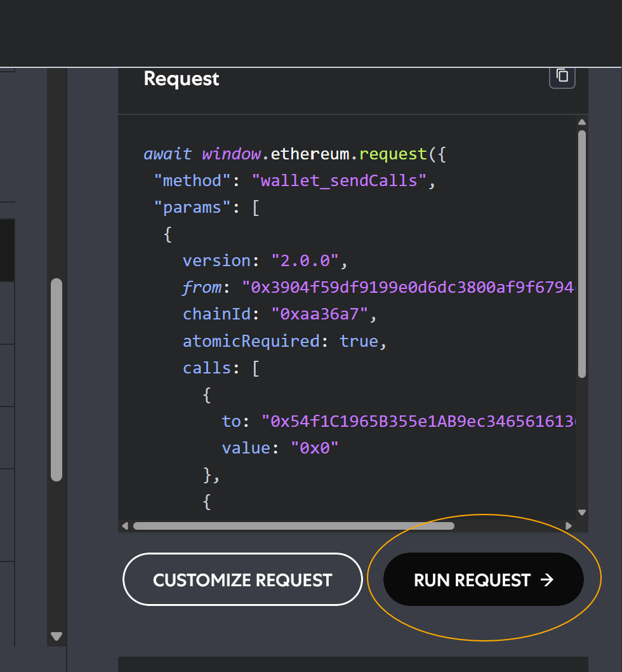Click the atomicRequired true value
The width and height of the screenshot is (622, 672).
point(359,341)
